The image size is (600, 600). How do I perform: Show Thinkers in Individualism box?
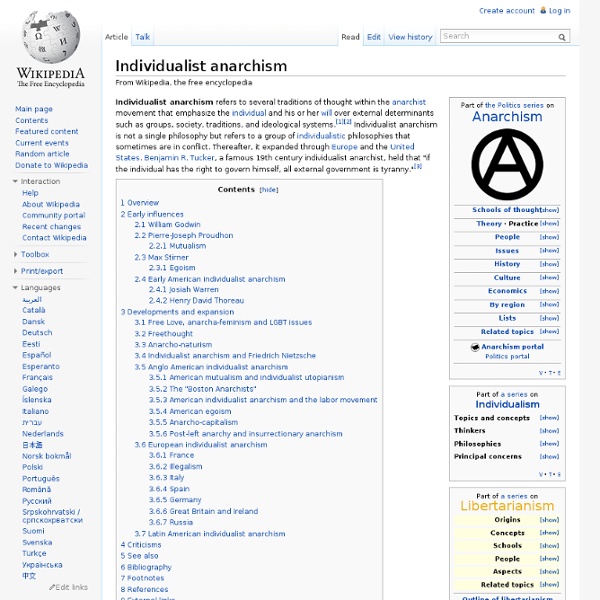[549, 431]
